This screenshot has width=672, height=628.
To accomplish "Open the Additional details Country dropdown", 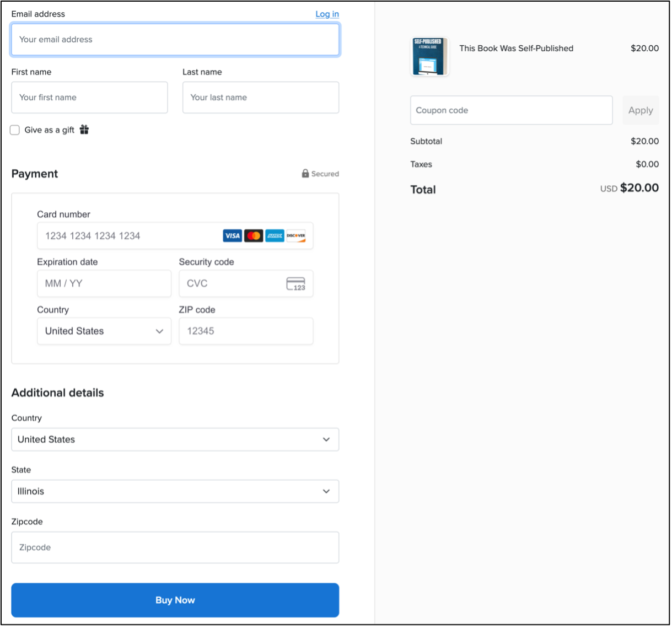I will pos(175,439).
